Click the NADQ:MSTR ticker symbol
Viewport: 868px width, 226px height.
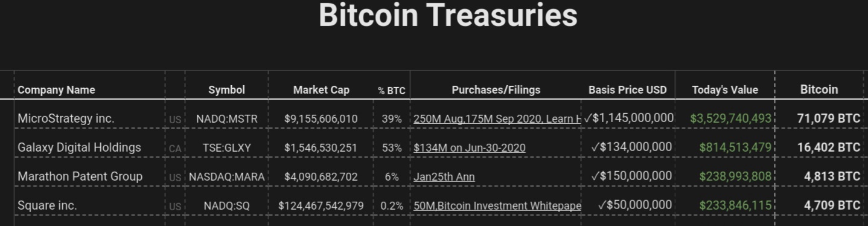point(226,119)
